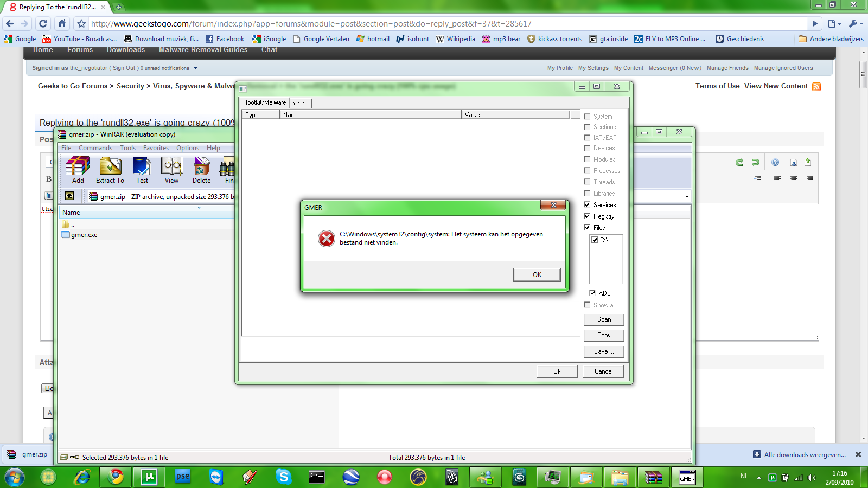Click the WinRAR Name column header
Screen dimensions: 868x488
click(x=146, y=213)
